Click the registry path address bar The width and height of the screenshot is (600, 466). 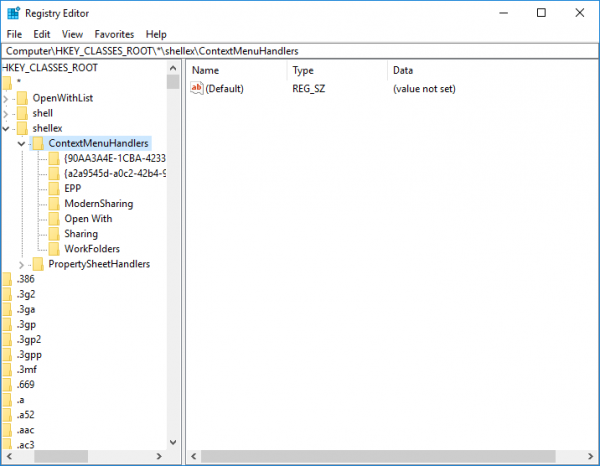(300, 51)
